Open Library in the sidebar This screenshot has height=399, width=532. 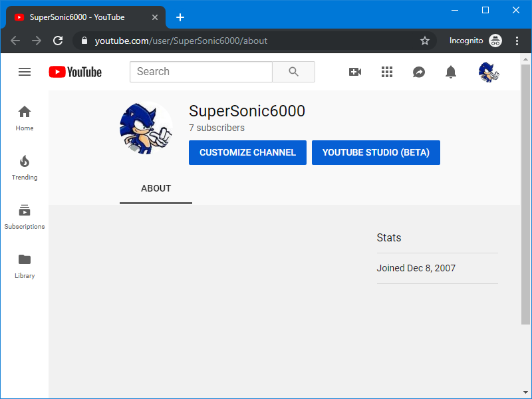[25, 267]
